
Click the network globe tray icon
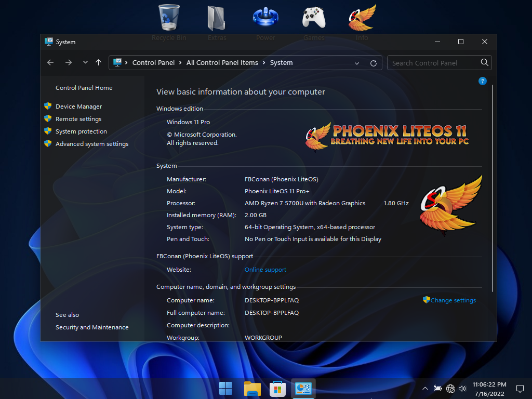coord(450,389)
